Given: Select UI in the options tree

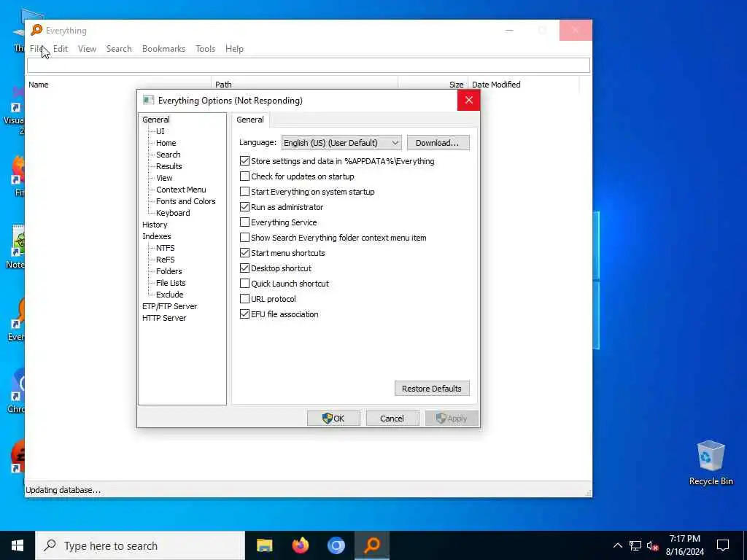Looking at the screenshot, I should [160, 131].
